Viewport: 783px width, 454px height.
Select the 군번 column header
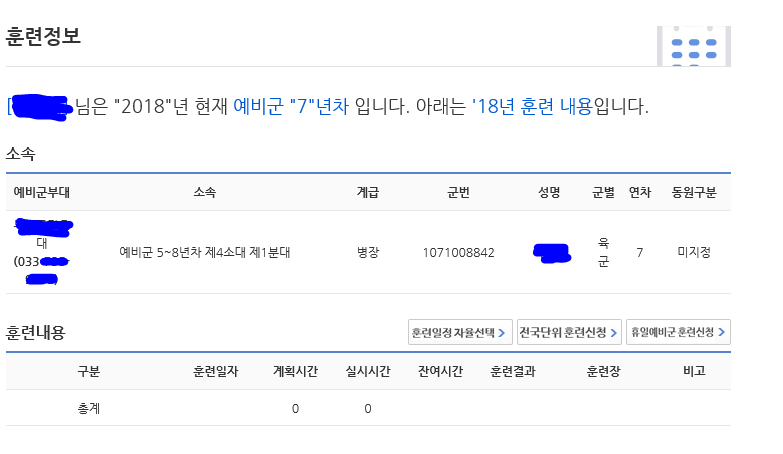pyautogui.click(x=458, y=192)
